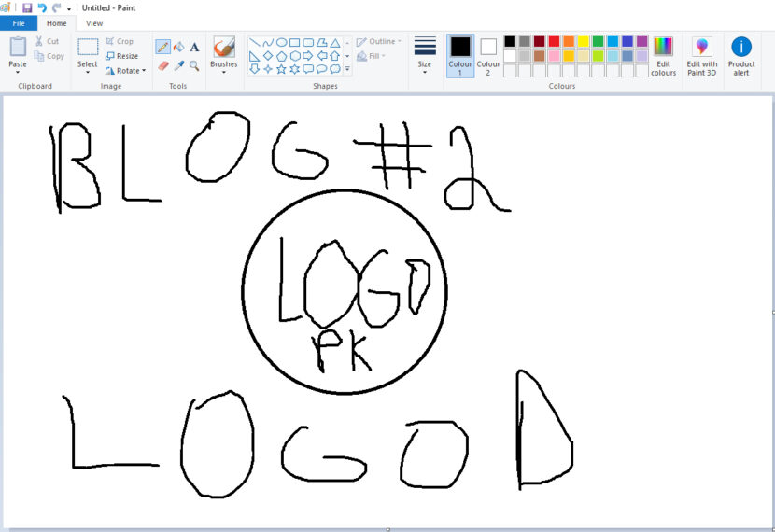Screen dimensions: 775x532
Task: Pick the yellow colour swatch
Action: point(584,41)
